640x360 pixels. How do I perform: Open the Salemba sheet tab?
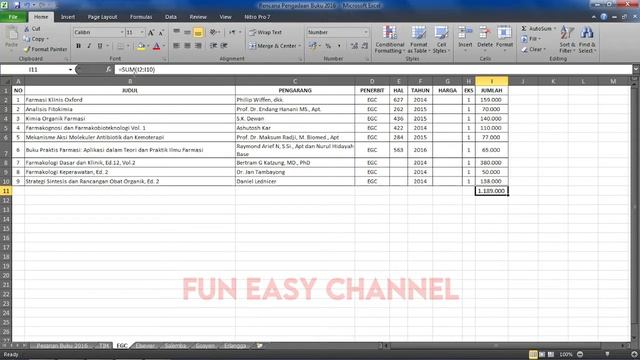[176, 346]
